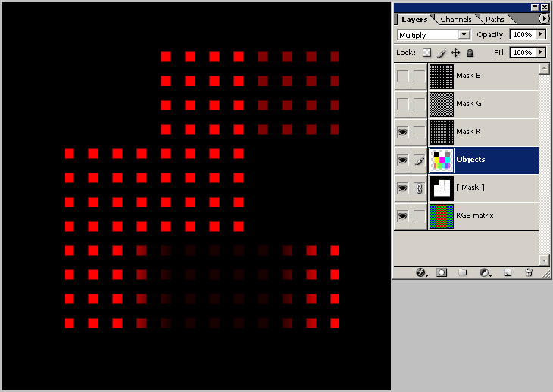
Task: Minimize the Layers palette
Action: [x=535, y=7]
